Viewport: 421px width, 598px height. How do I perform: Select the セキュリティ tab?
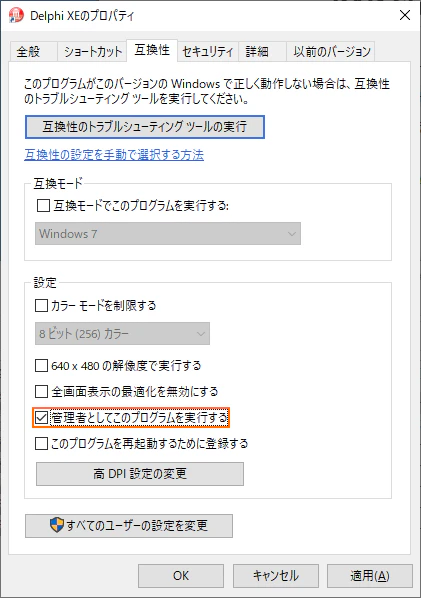coord(208,51)
